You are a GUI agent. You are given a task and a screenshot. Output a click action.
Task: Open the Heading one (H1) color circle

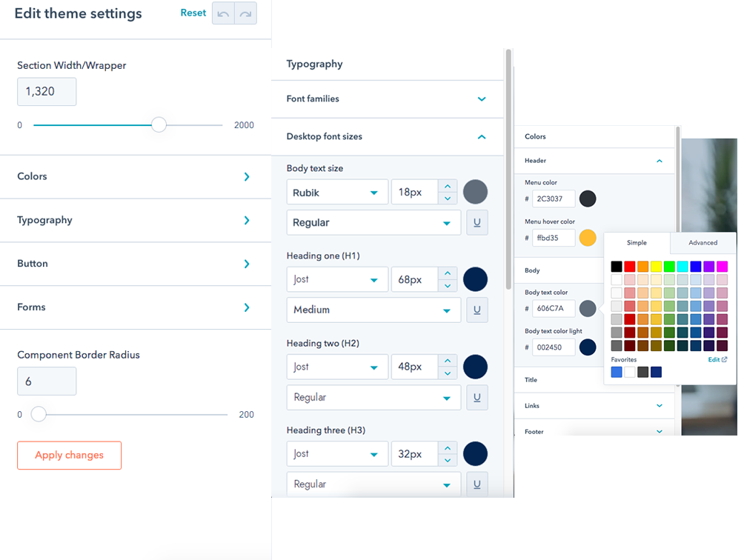(x=475, y=279)
